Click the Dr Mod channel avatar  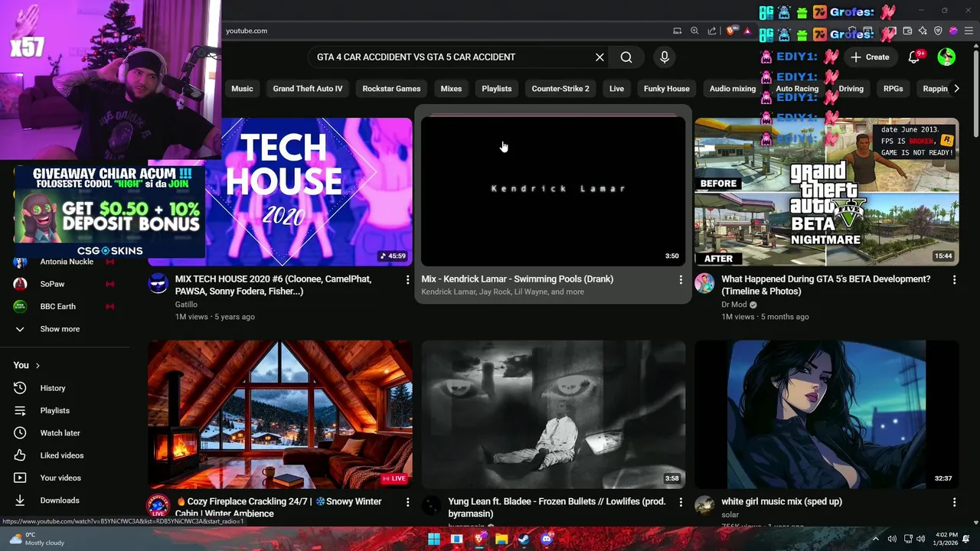tap(704, 283)
